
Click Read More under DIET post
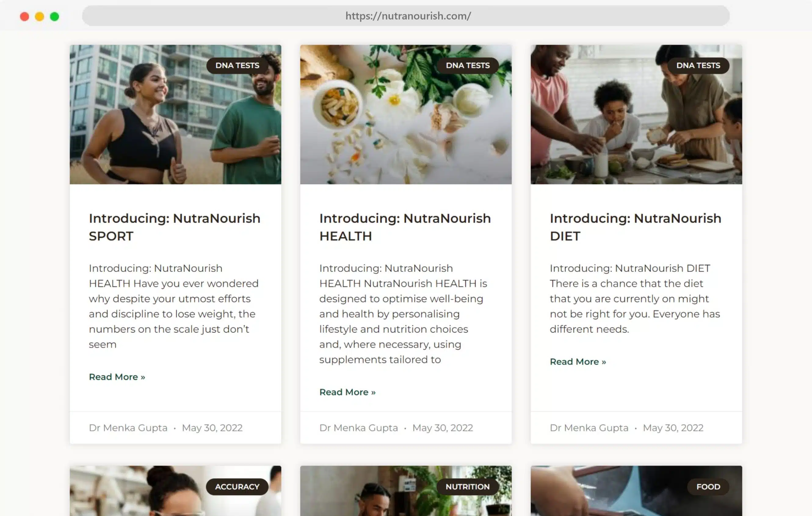[578, 362]
